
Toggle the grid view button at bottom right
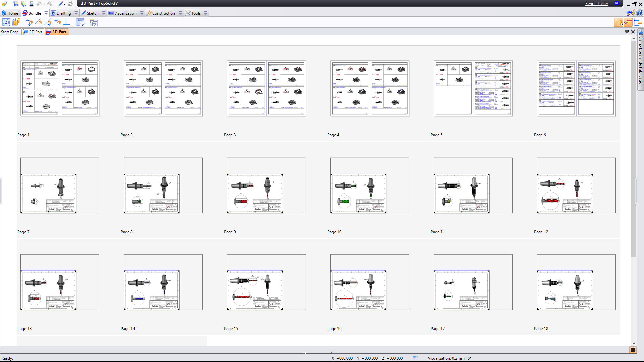[633, 350]
